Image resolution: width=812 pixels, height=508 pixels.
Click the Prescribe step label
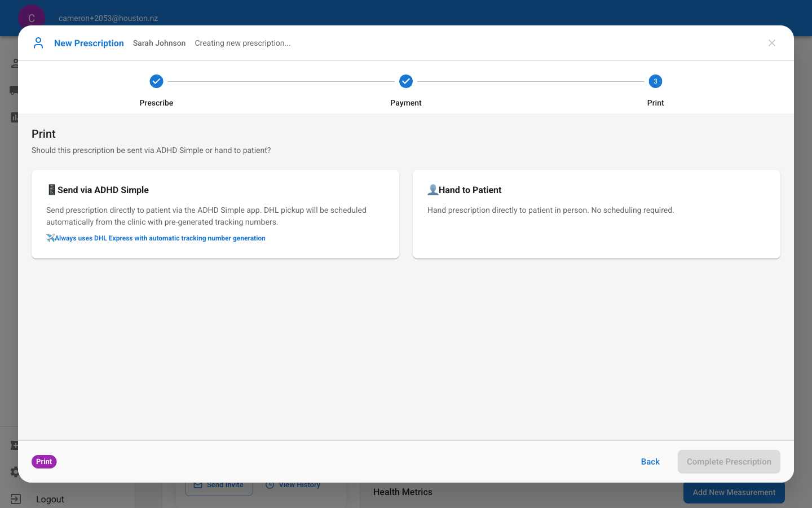156,103
